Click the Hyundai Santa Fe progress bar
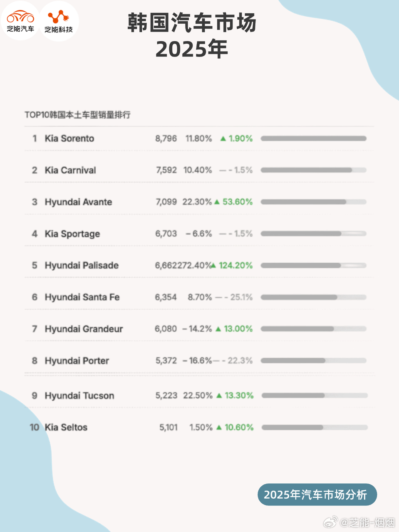Screen dimensions: 399x532 (x=314, y=297)
